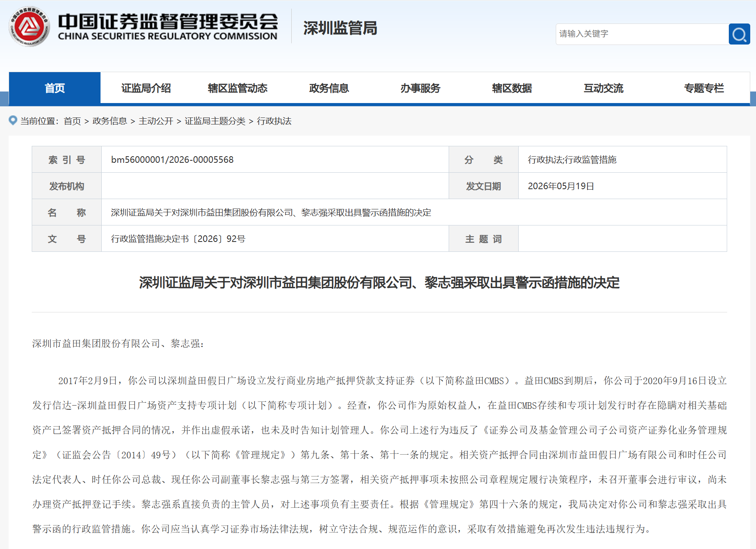
Task: Focus the keyword search input field
Action: coord(642,34)
